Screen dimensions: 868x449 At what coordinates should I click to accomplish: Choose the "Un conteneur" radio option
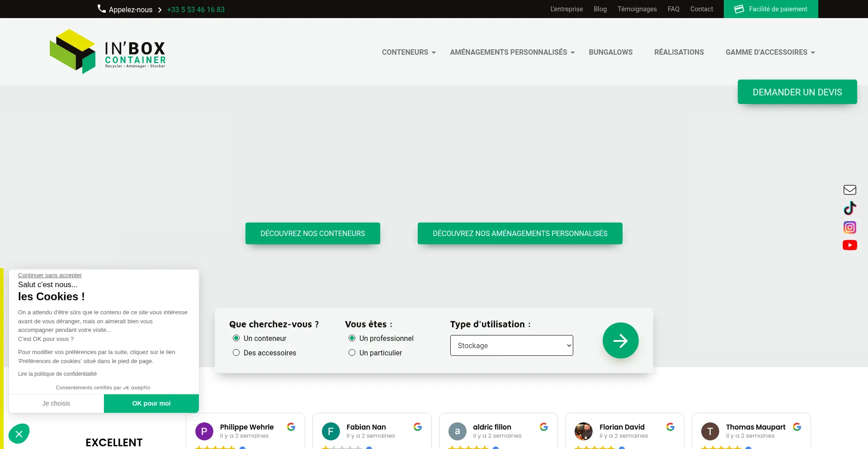point(236,338)
